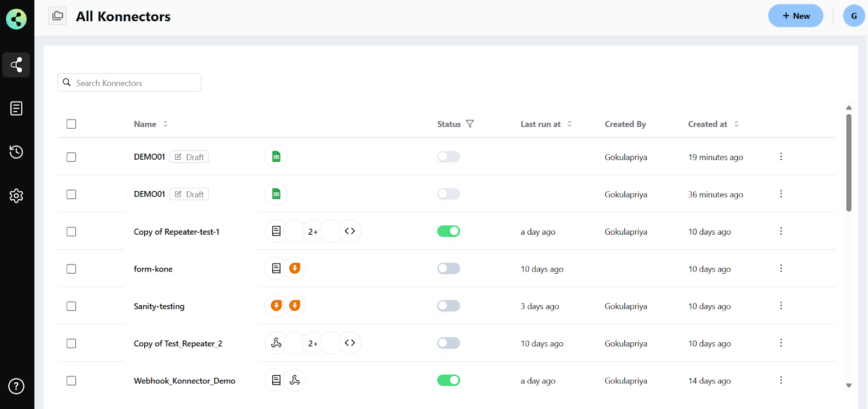868x409 pixels.
Task: Click the app logo at the top of the sidebar
Action: (x=16, y=19)
